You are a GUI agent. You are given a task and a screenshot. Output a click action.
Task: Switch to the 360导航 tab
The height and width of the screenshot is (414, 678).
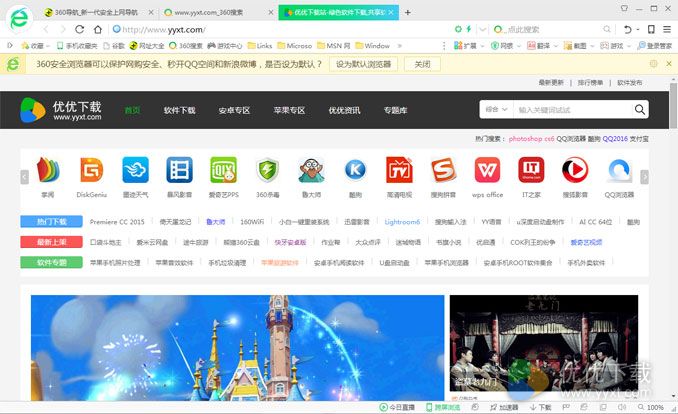point(99,13)
